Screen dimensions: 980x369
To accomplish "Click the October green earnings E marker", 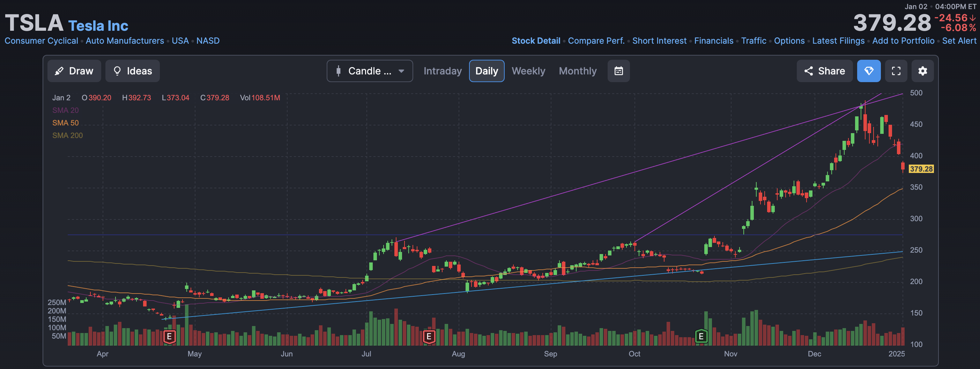I will [701, 337].
